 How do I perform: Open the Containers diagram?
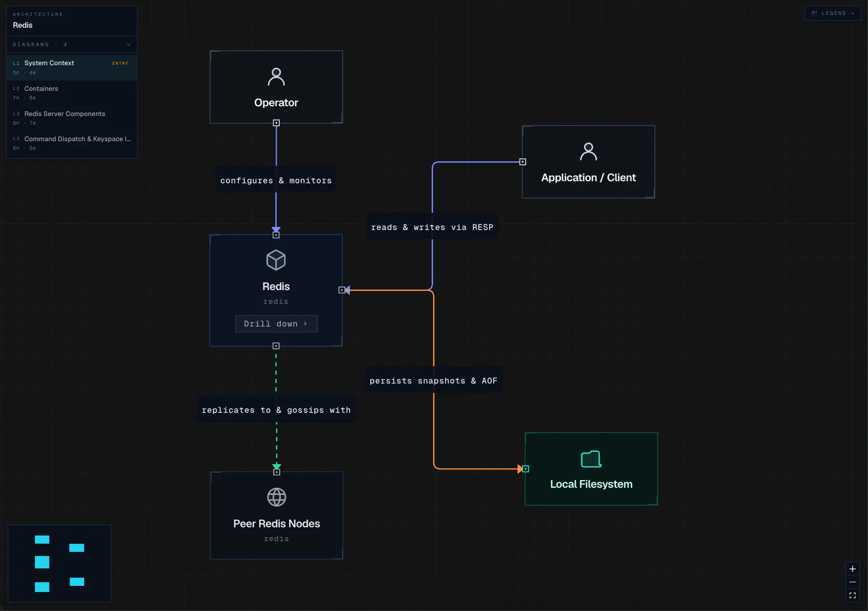click(72, 93)
